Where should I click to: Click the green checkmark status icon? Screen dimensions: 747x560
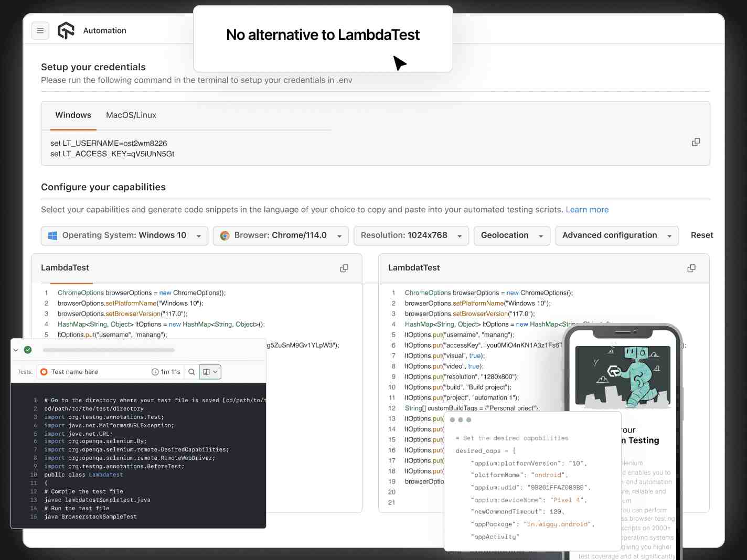[28, 350]
